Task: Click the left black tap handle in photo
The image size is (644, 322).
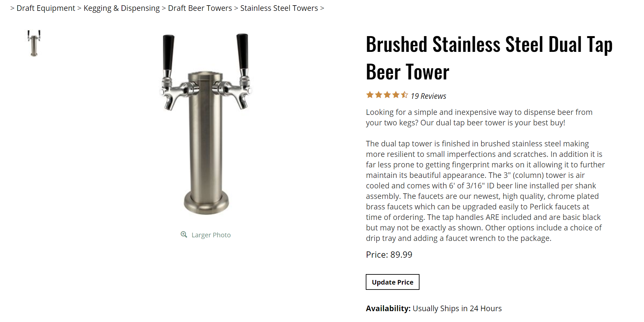Action: pos(168,53)
